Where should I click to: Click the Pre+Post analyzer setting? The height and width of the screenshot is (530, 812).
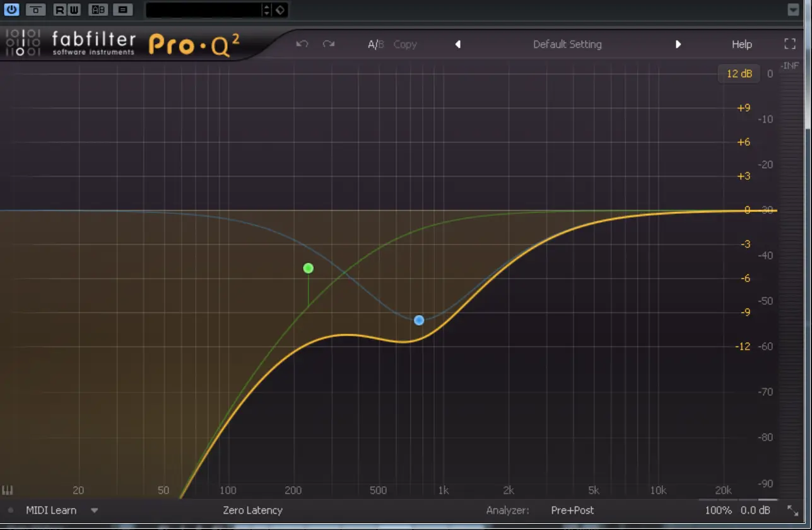pyautogui.click(x=572, y=510)
